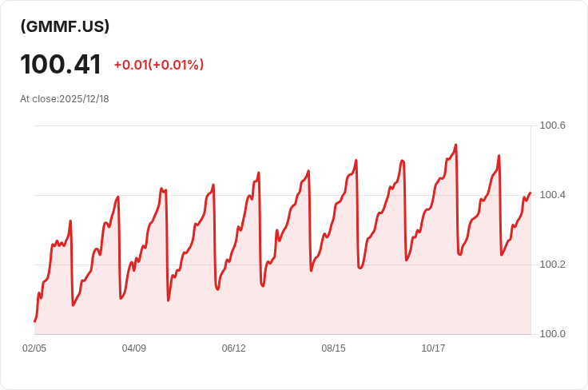Select the 06/12 date on the x-axis
Image resolution: width=588 pixels, height=390 pixels.
tap(234, 348)
